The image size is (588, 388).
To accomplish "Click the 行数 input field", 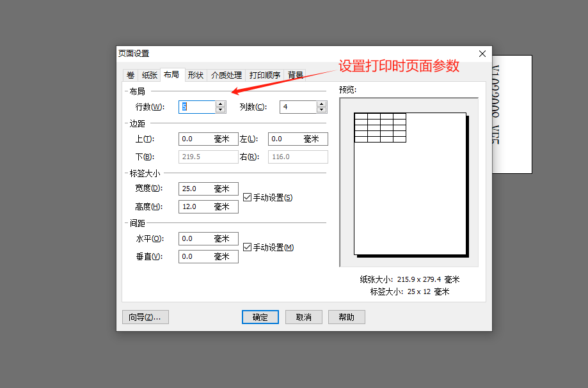I will pyautogui.click(x=197, y=107).
